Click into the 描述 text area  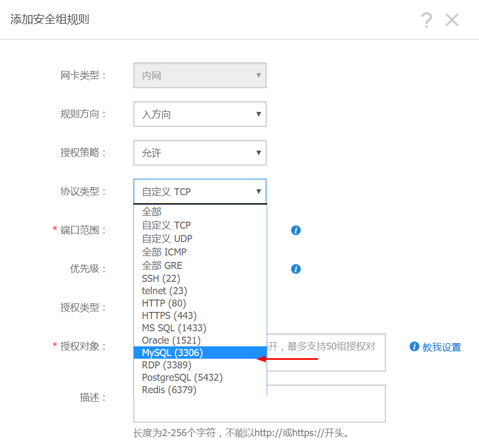click(260, 404)
